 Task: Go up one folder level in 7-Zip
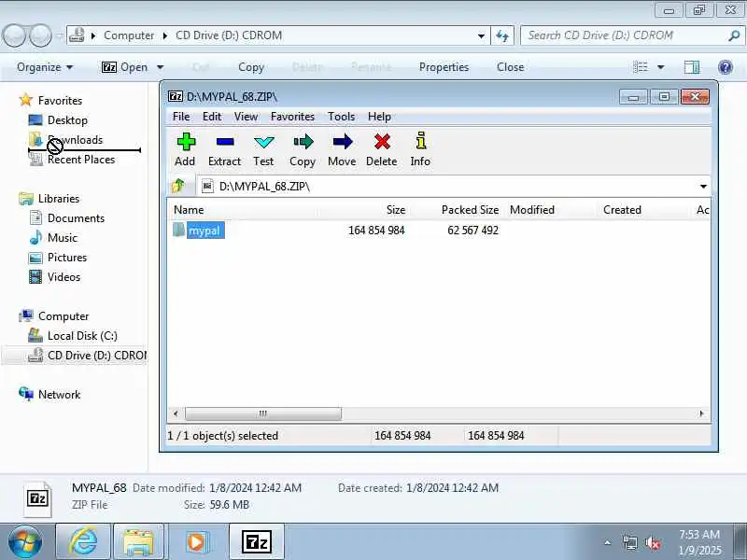[178, 186]
